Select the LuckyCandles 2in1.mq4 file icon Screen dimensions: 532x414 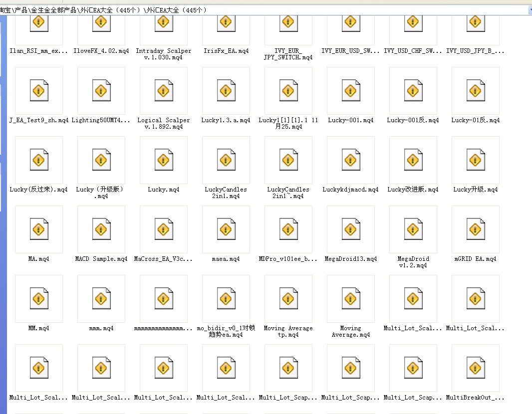pyautogui.click(x=226, y=160)
